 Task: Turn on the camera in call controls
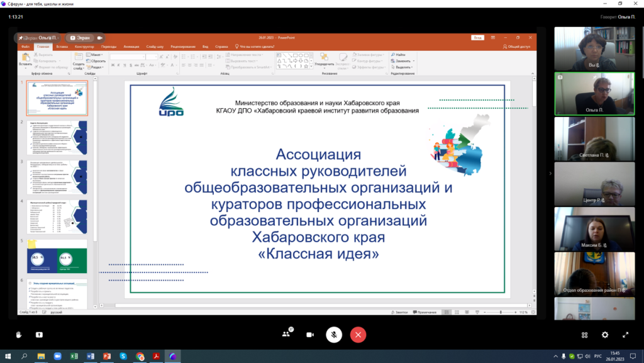pyautogui.click(x=310, y=335)
